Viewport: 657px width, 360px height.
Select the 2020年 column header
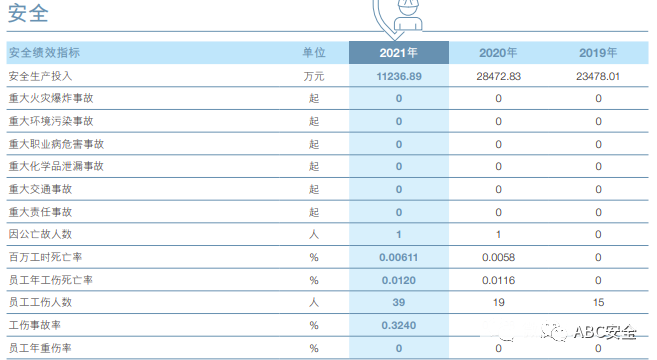click(498, 53)
